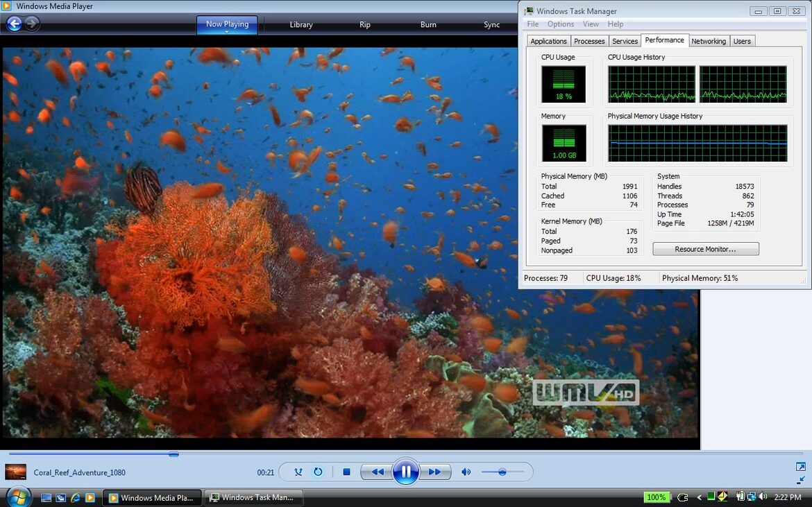Select the Windows Task Manager taskbar button
812x507 pixels.
[x=254, y=498]
